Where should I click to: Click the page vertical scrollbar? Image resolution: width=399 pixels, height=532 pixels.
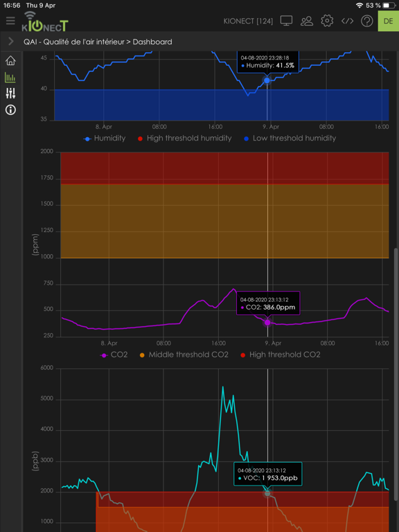397,373
